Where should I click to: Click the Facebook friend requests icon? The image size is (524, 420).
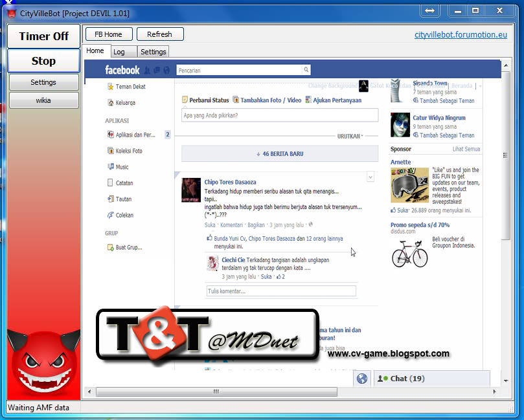pos(147,71)
